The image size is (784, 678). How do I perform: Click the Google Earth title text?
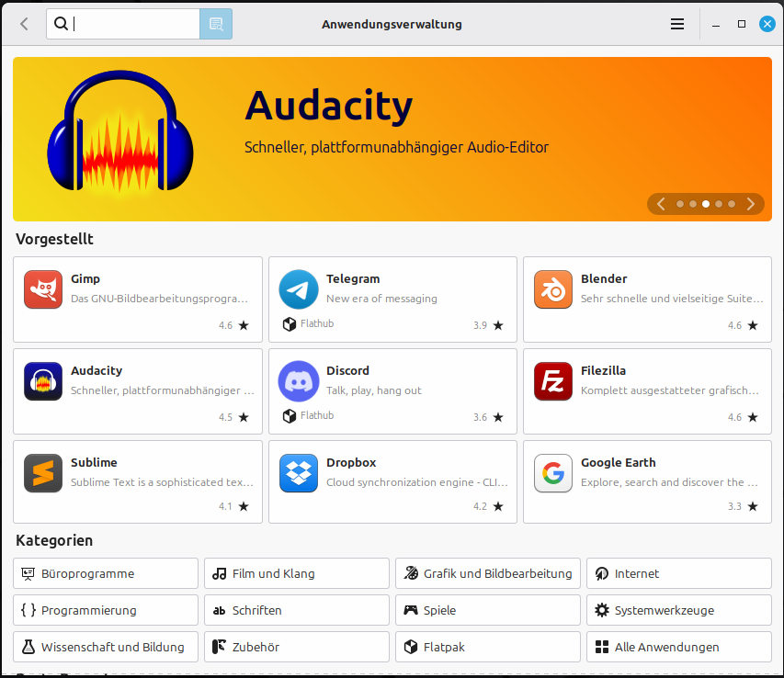(618, 463)
